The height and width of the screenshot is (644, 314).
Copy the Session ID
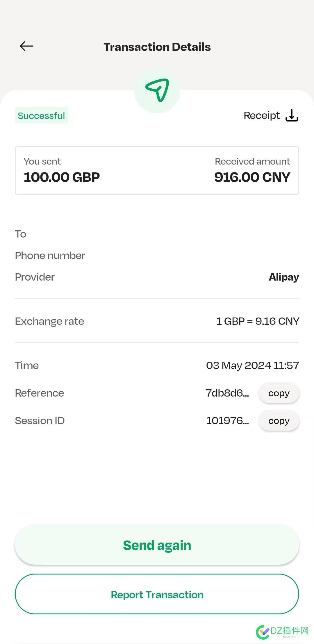(279, 421)
